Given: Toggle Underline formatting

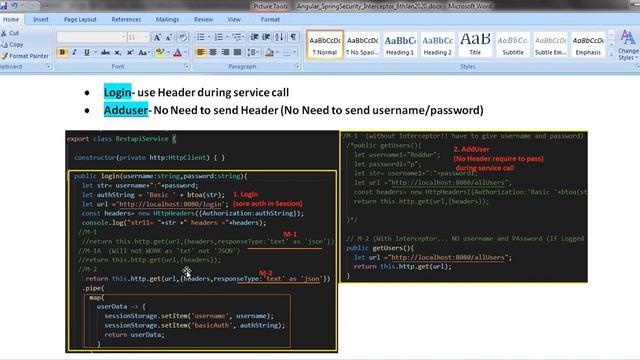Looking at the screenshot, I should pyautogui.click(x=87, y=53).
